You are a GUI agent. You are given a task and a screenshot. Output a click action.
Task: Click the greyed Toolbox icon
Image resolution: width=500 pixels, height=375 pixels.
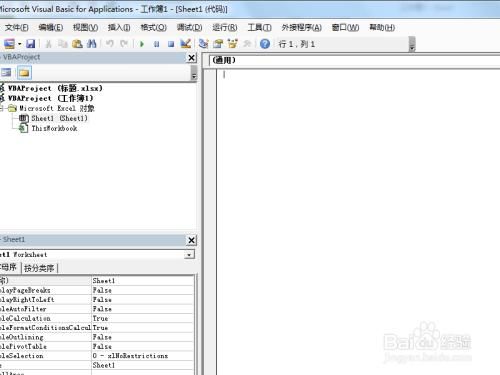click(247, 44)
